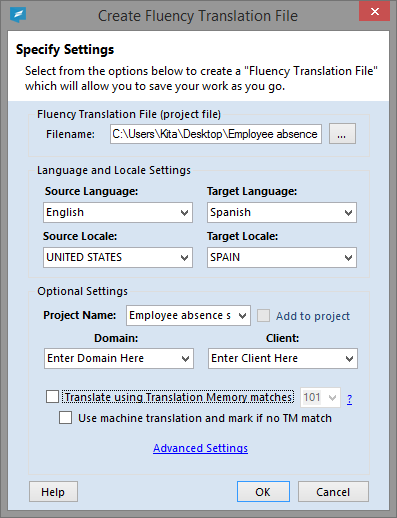Open the 101 match percentage dropdown

[x=320, y=397]
